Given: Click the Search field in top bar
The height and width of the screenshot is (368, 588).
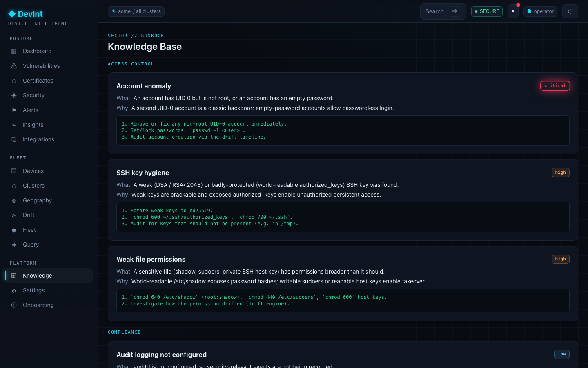Looking at the screenshot, I should pyautogui.click(x=443, y=11).
